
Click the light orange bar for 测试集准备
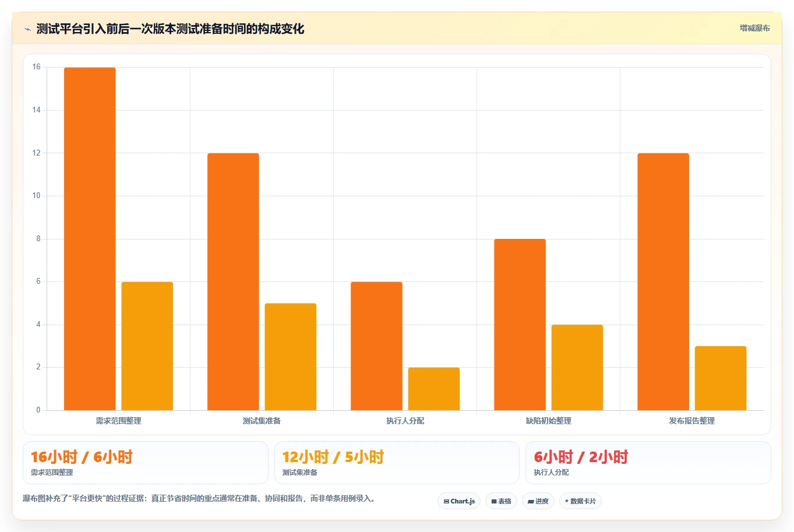tap(291, 357)
